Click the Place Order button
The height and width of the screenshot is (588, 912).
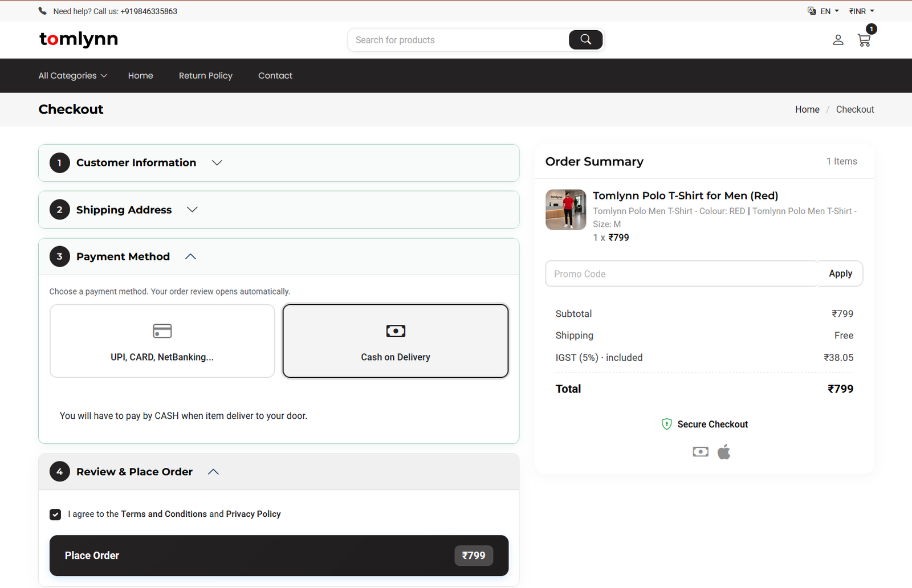click(279, 556)
